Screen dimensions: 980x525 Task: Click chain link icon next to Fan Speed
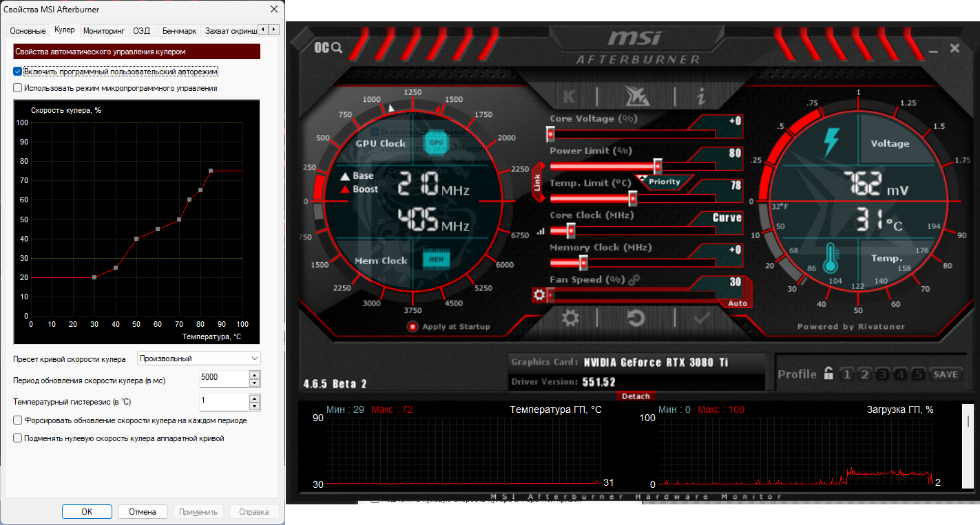click(x=634, y=279)
